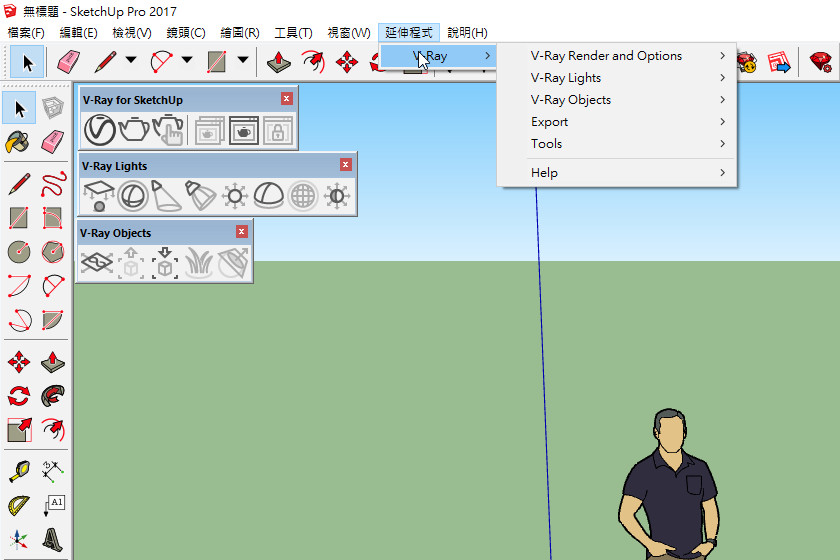Select the Tape Measure tool
Screen dimensions: 840x560
click(19, 471)
